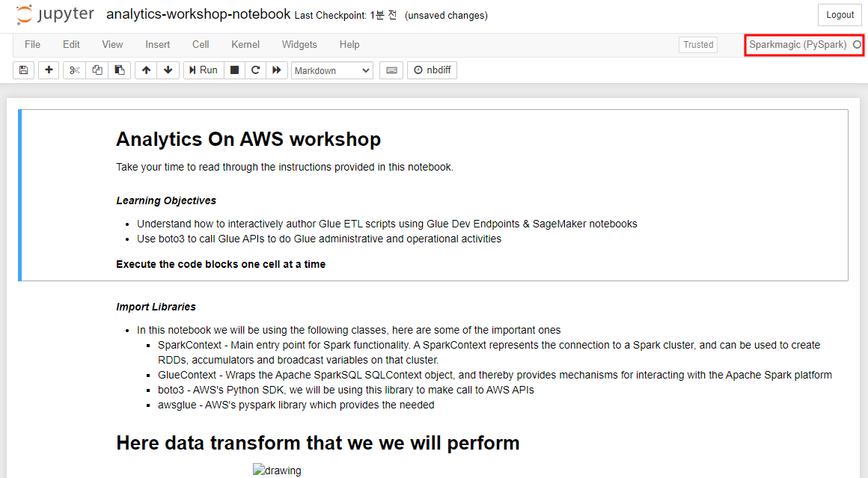Click the Import Libraries subheading
Viewport: 868px width, 478px height.
pos(156,307)
